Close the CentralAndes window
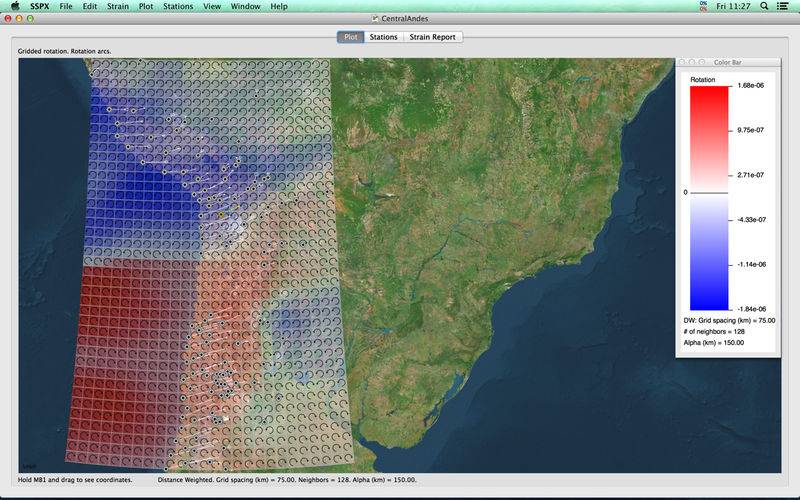This screenshot has height=500, width=800. pos(8,18)
